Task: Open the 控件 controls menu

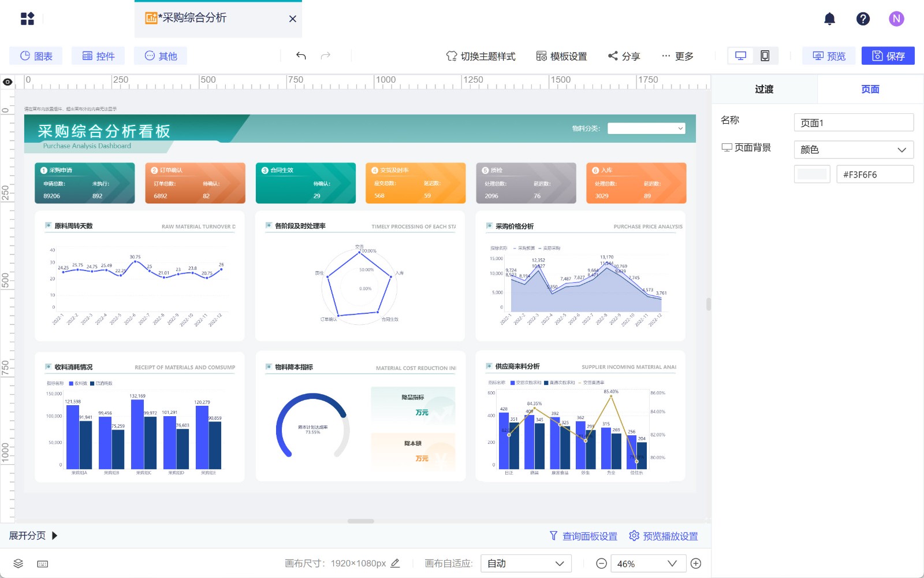Action: click(98, 56)
